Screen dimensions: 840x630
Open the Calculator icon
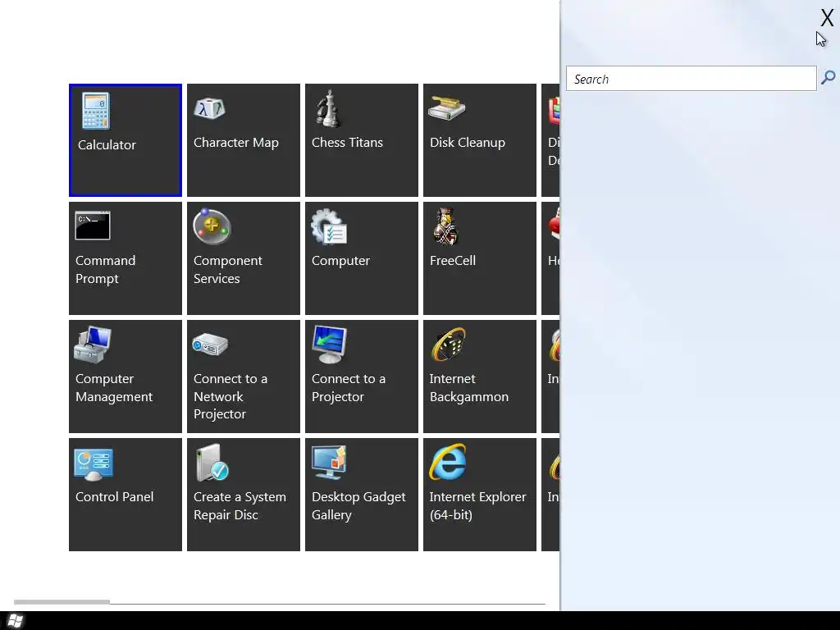click(x=96, y=111)
